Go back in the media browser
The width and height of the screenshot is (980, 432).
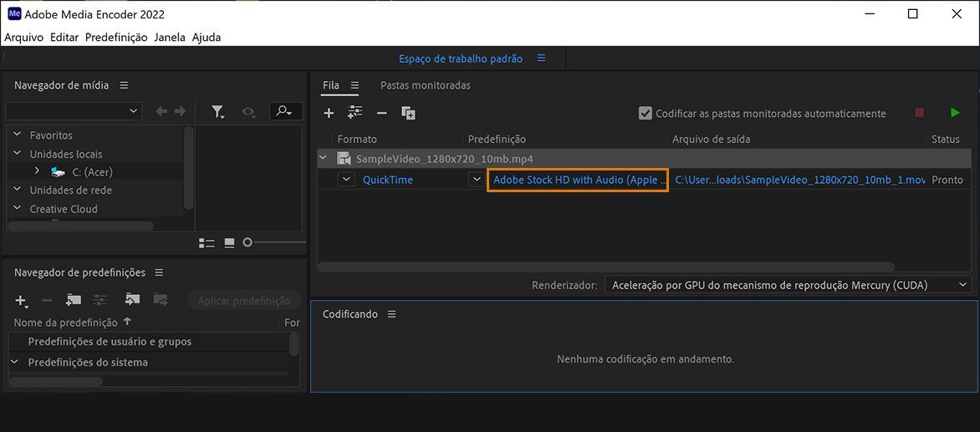[x=161, y=112]
